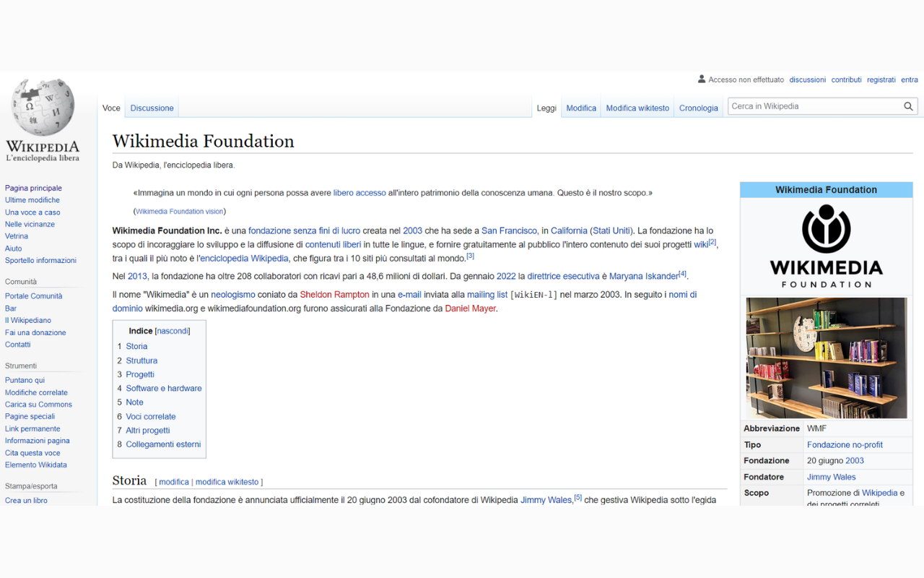Open Puntano qui tool link
924x578 pixels.
(25, 380)
